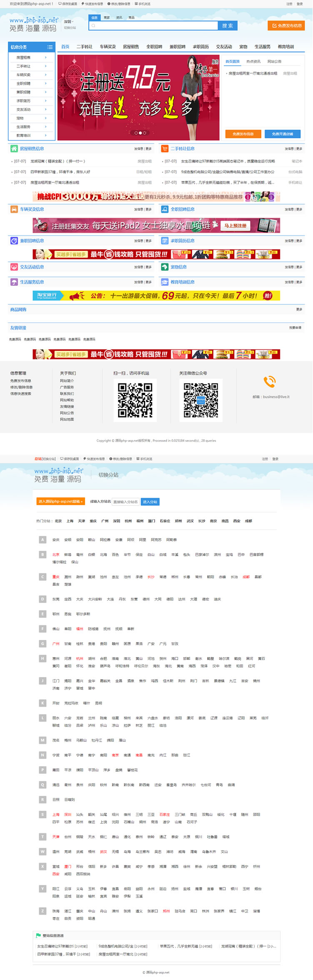The height and width of the screenshot is (980, 313).
Task: Open the 深圳 city switch dropdown
Action: click(x=69, y=22)
